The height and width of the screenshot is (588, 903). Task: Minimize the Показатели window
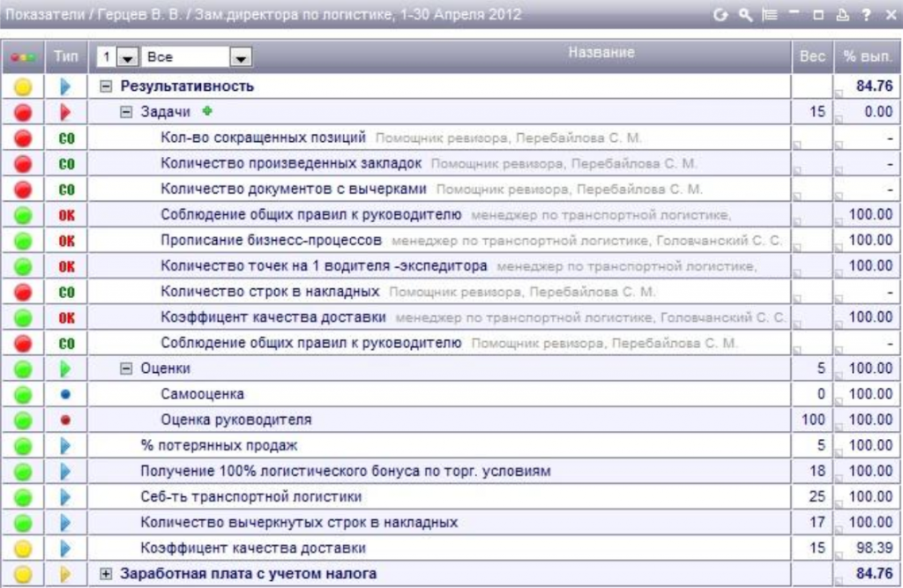795,12
